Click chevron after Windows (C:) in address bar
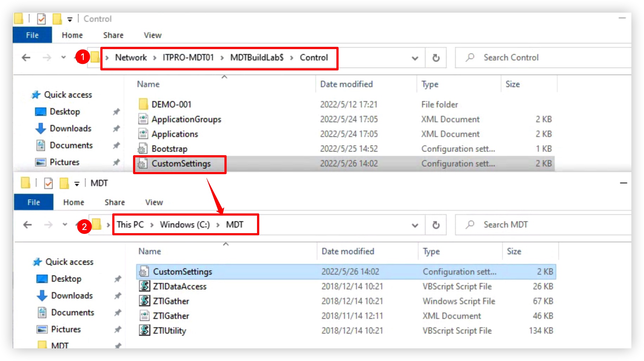Image resolution: width=644 pixels, height=361 pixels. click(218, 225)
